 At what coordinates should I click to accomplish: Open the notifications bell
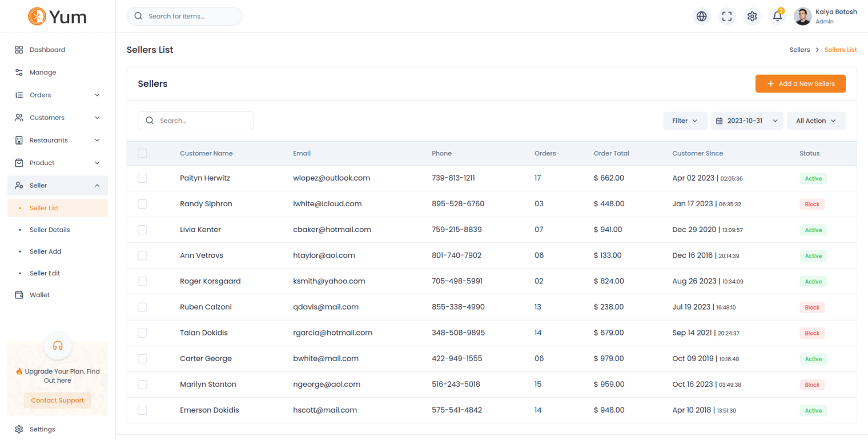pyautogui.click(x=777, y=17)
